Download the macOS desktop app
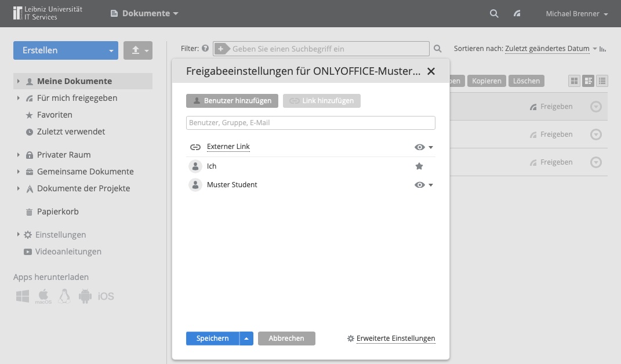The height and width of the screenshot is (364, 621). point(43,296)
